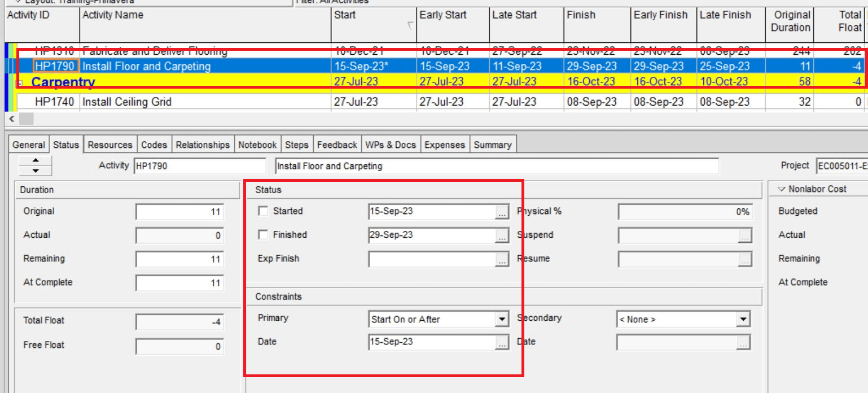Click the Activity ID column header
The image size is (868, 393).
[42, 25]
